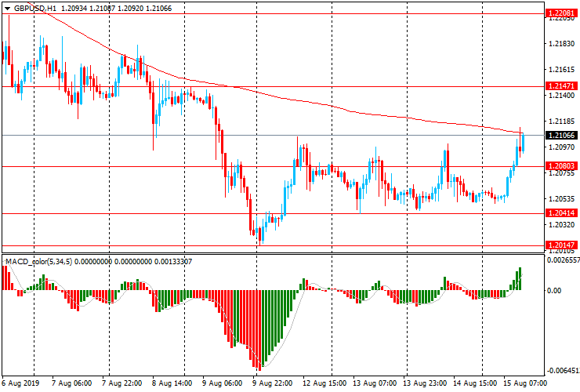Click the 1.21830 price scale value
Screen dimensions: 580x392
click(x=561, y=44)
